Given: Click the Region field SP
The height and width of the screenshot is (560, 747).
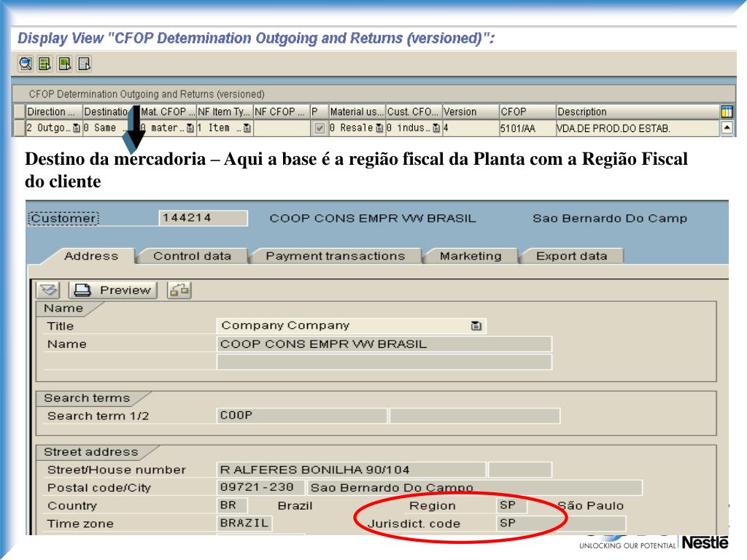Looking at the screenshot, I should [x=511, y=505].
